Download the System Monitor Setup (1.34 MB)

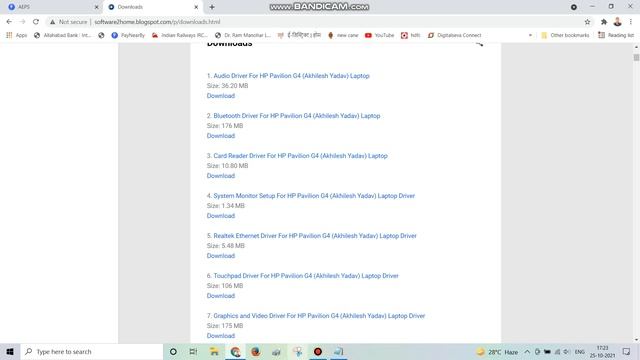point(220,216)
